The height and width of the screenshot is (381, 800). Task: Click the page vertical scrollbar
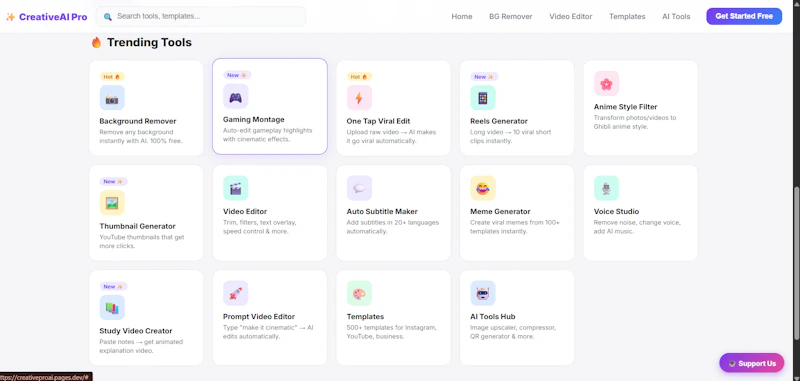click(x=796, y=263)
